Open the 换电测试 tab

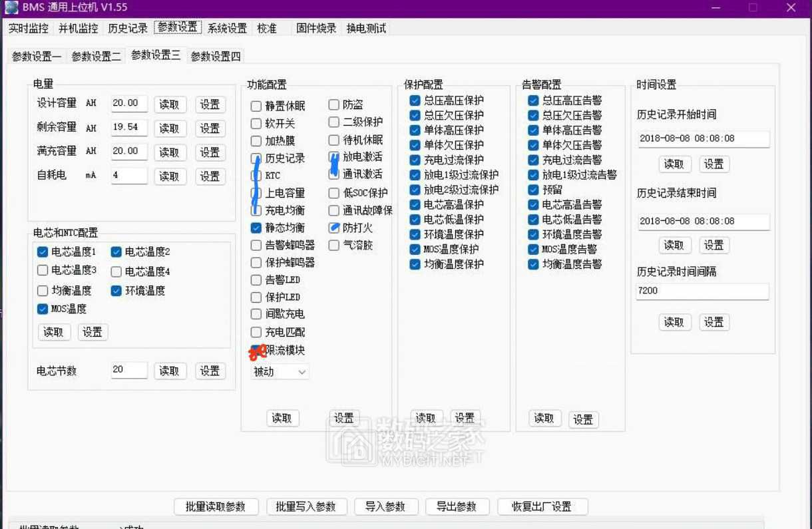click(366, 28)
